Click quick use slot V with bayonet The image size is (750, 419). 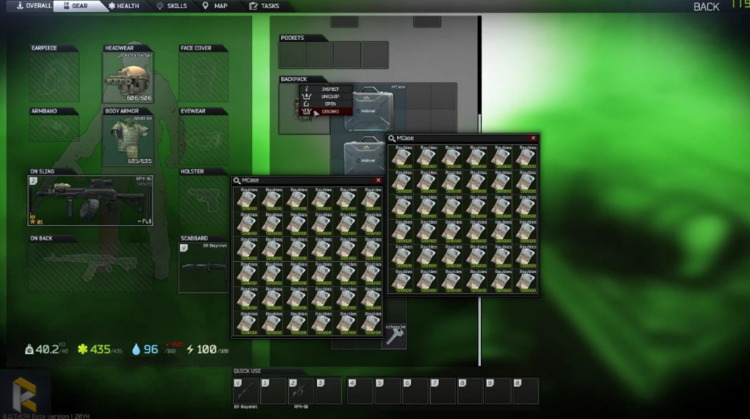pyautogui.click(x=246, y=391)
